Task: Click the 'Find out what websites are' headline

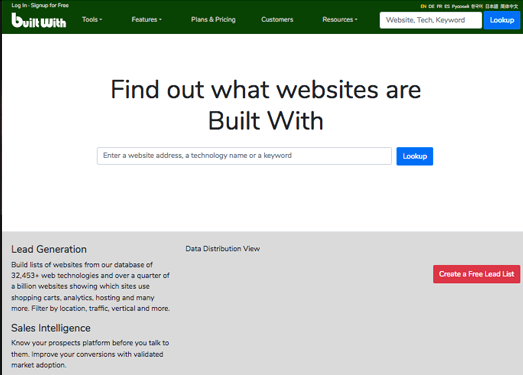Action: [x=266, y=90]
